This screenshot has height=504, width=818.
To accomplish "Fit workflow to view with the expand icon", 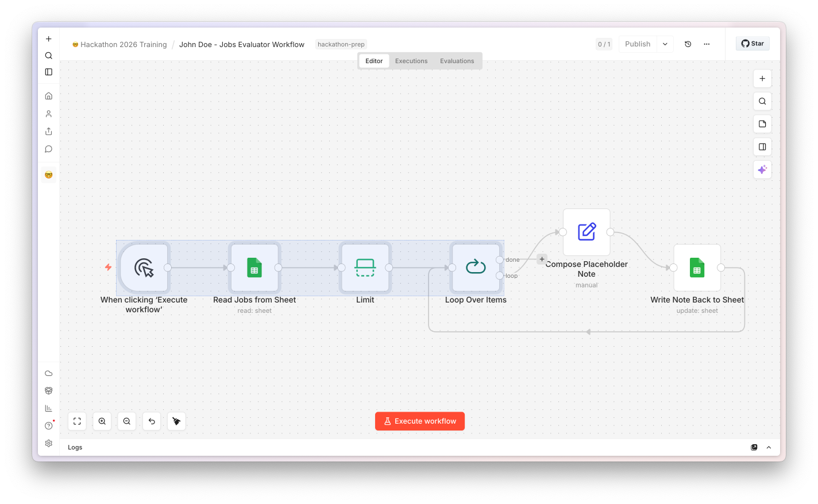I will [77, 421].
